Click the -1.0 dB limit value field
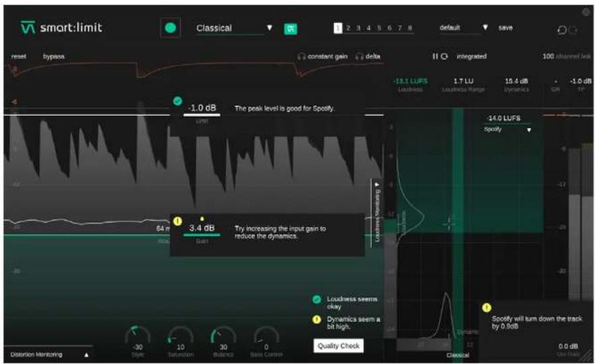 (x=202, y=108)
